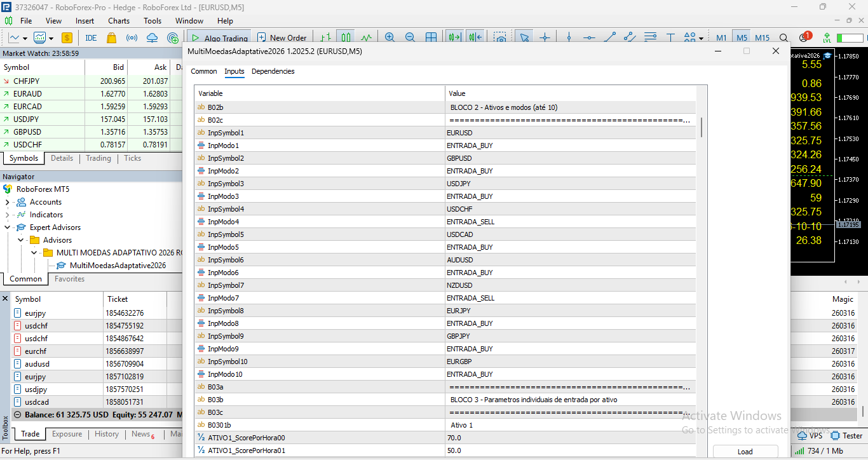Screen dimensions: 868x460
Task: Select the Fibonacci retracement tool
Action: pyautogui.click(x=650, y=38)
